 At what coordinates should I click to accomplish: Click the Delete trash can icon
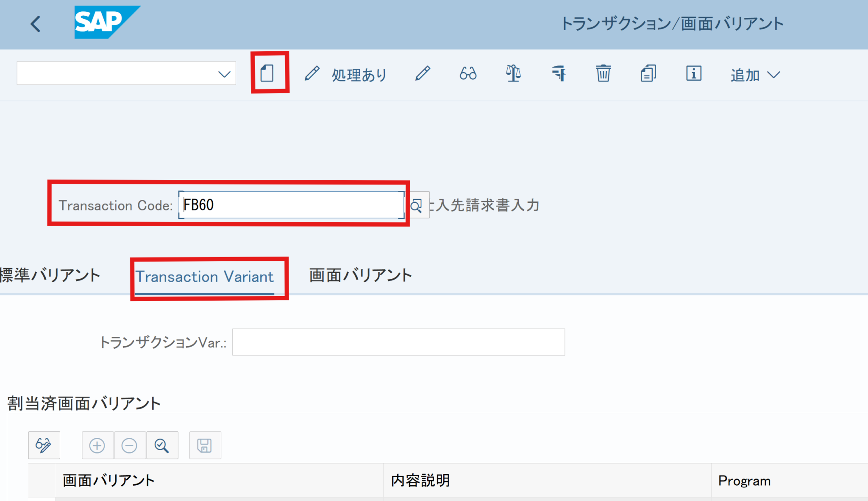pos(603,73)
